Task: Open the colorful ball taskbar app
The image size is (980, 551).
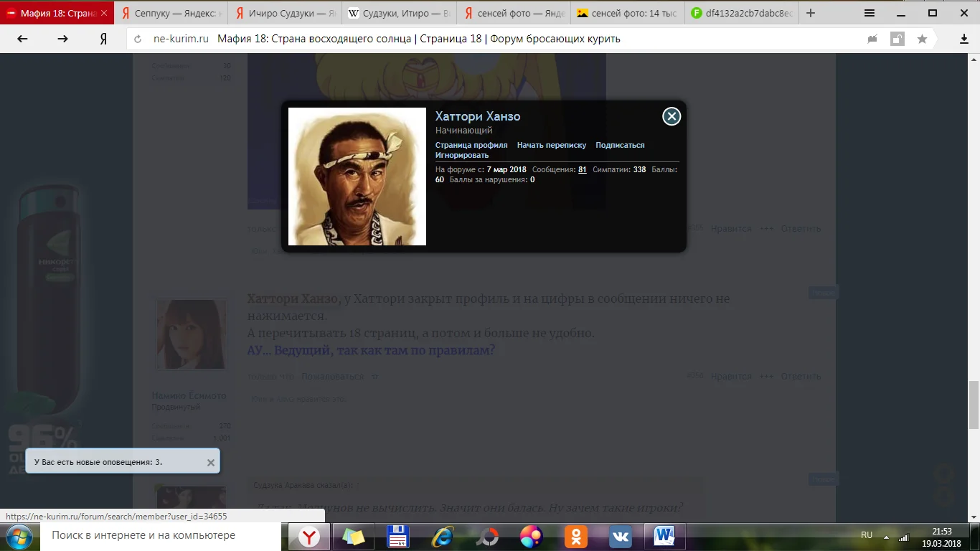Action: click(x=532, y=536)
